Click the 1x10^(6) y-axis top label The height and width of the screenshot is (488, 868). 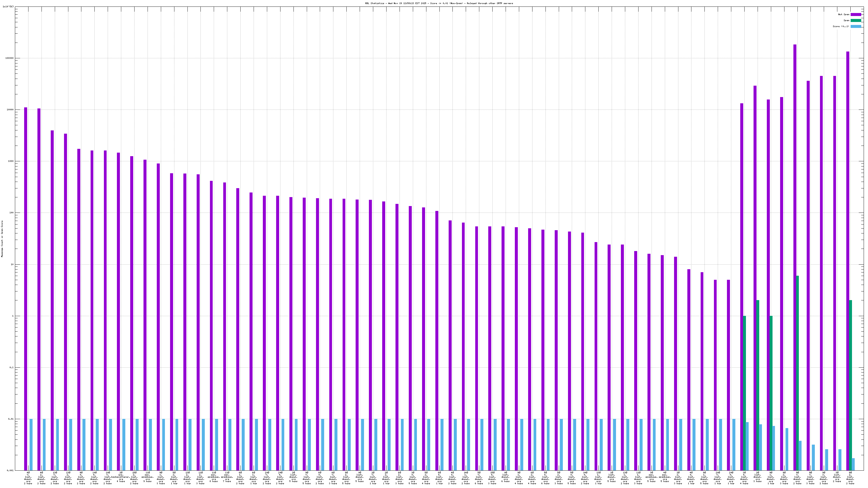[8, 7]
